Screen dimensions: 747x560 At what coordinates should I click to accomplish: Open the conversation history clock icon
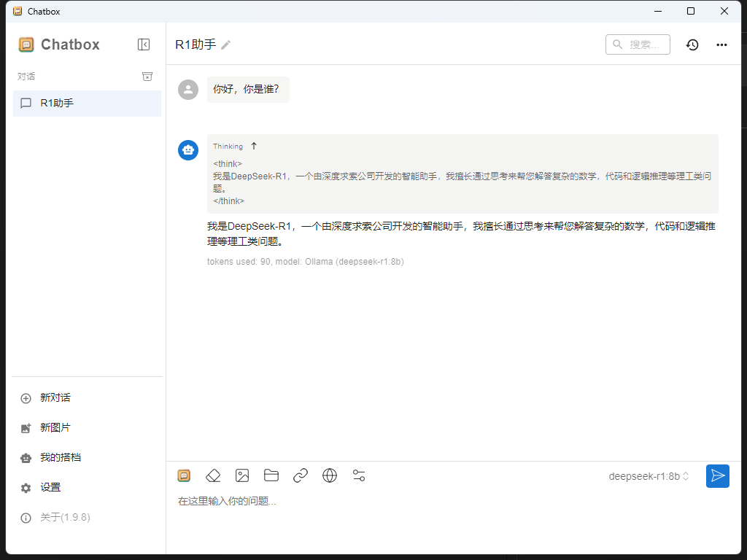(692, 44)
